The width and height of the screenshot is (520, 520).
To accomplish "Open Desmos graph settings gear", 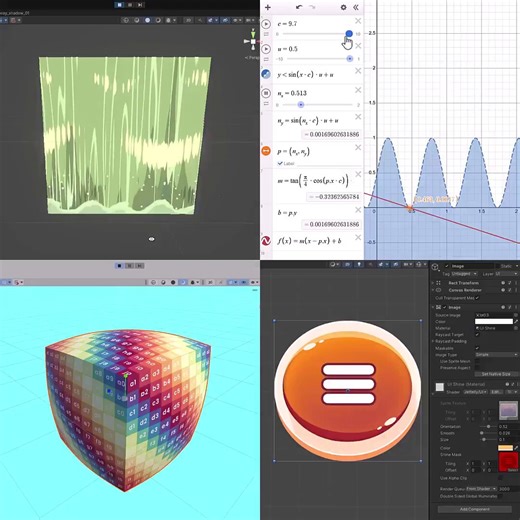I will [343, 7].
